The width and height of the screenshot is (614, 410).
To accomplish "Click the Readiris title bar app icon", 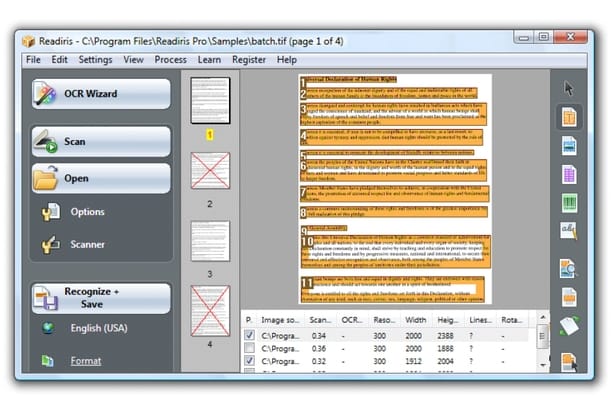I will [x=29, y=41].
